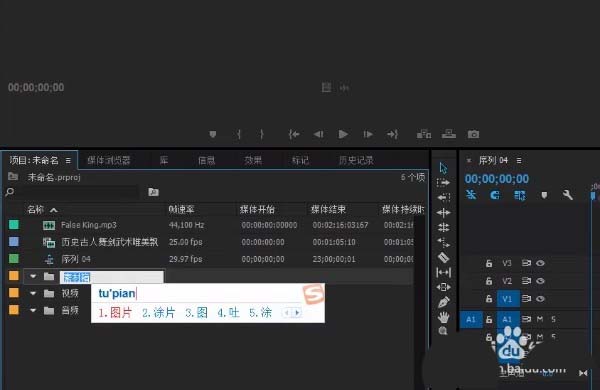
Task: Click the Mark In bracket button
Action: (239, 134)
